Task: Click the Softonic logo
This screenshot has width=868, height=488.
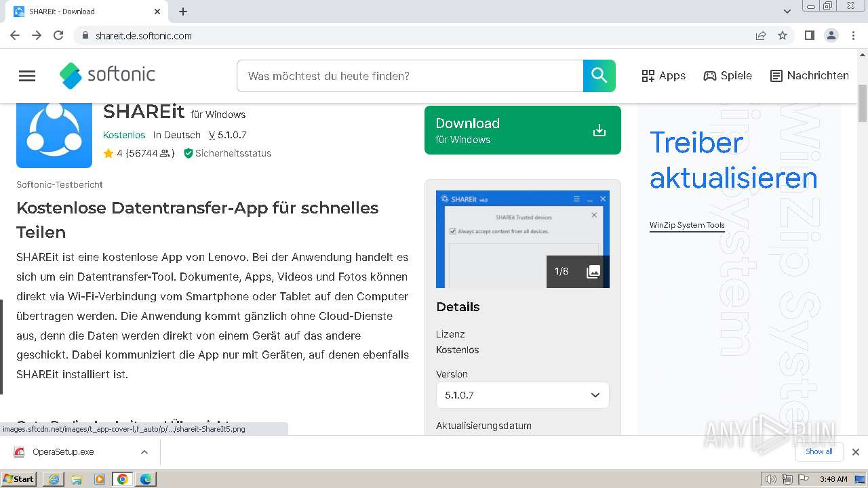Action: coord(107,75)
